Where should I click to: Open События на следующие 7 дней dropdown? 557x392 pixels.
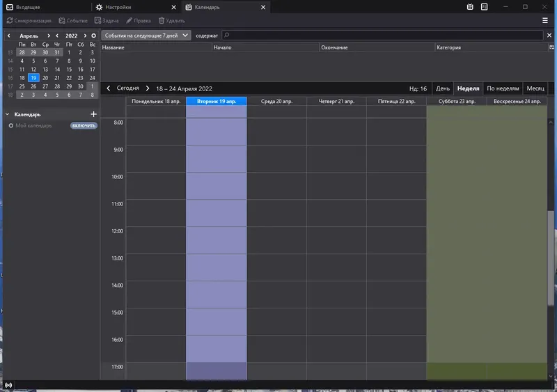tap(146, 36)
